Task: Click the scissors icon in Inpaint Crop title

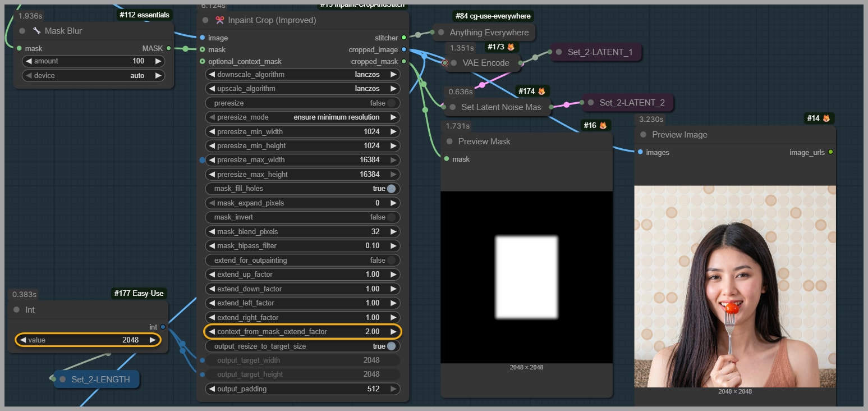Action: pos(220,20)
